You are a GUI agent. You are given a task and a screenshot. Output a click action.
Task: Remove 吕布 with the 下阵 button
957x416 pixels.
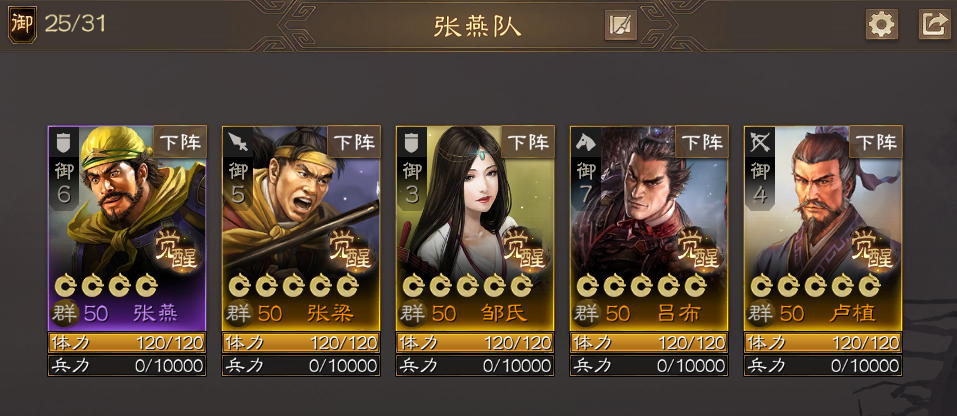click(x=702, y=142)
